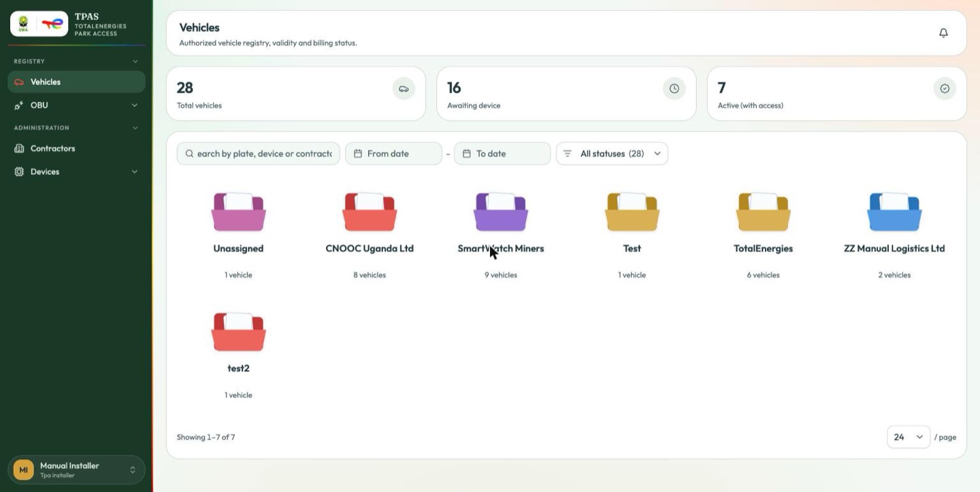
Task: Click the 8 vehicles count
Action: [370, 275]
